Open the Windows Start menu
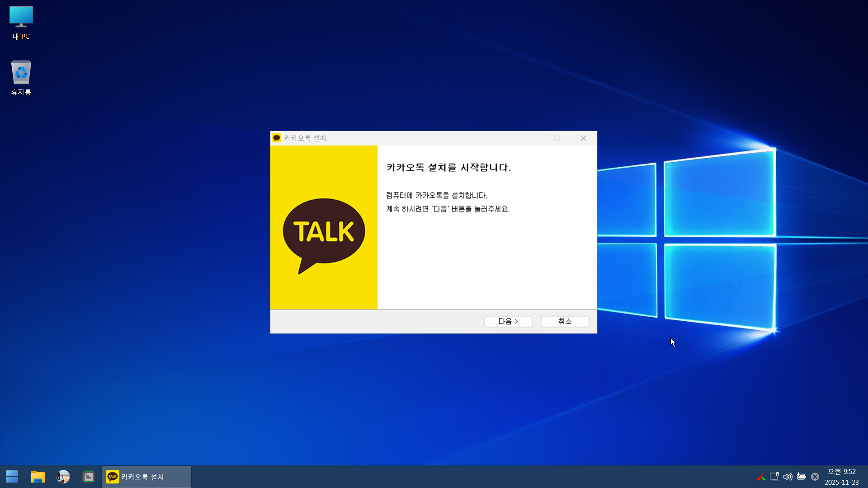This screenshot has width=868, height=488. click(x=12, y=476)
